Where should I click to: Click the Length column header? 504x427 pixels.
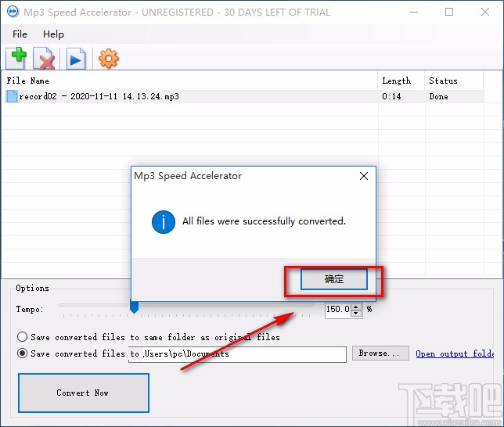click(401, 81)
